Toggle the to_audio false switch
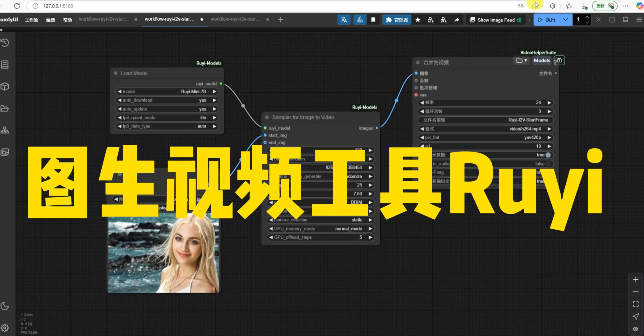The width and height of the screenshot is (644, 336). 549,164
